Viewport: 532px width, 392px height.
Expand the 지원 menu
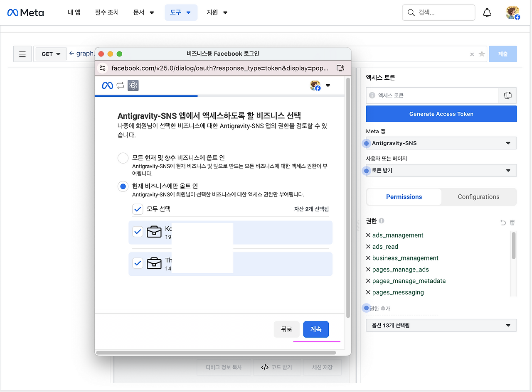pos(217,12)
